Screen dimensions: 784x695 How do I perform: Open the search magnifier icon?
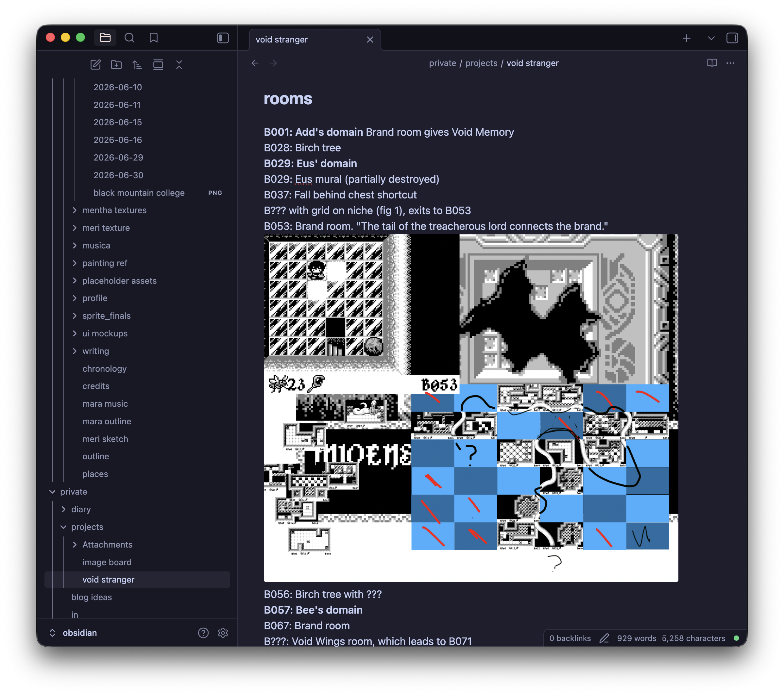[x=129, y=38]
